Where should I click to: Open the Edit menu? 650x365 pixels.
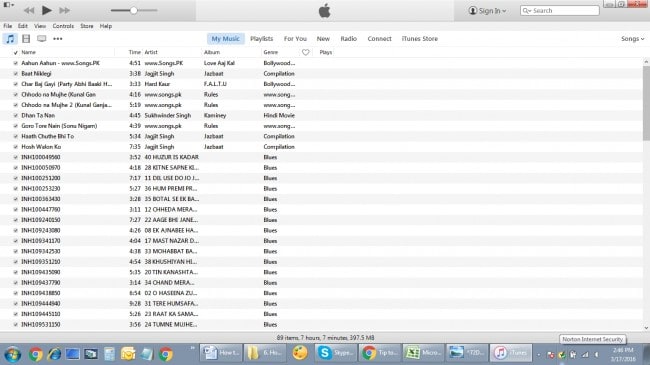coord(23,26)
